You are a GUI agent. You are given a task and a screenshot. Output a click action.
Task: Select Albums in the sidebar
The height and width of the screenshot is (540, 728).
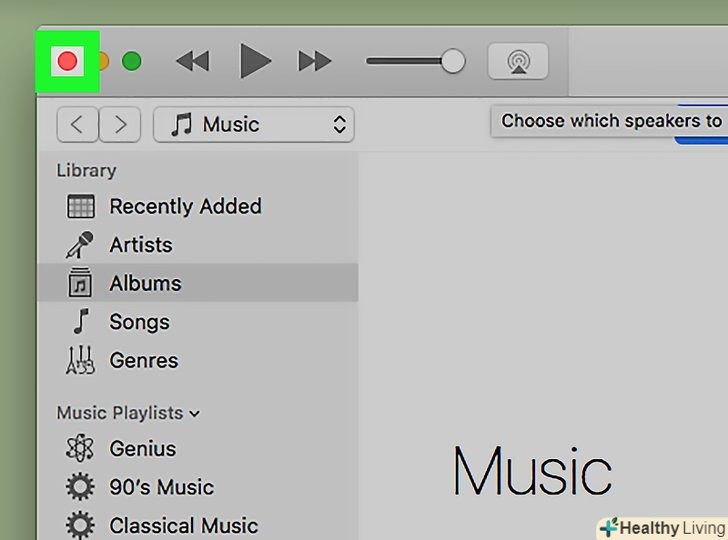[197, 283]
